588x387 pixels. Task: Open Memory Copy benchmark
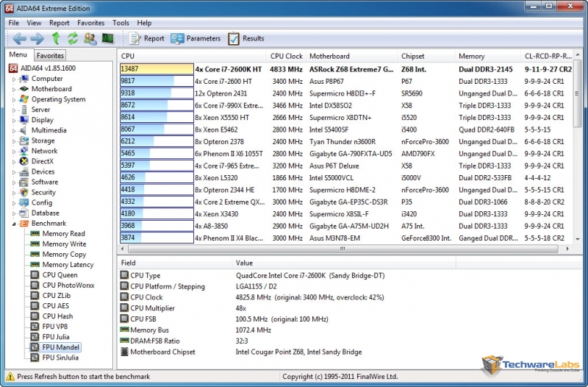[64, 255]
